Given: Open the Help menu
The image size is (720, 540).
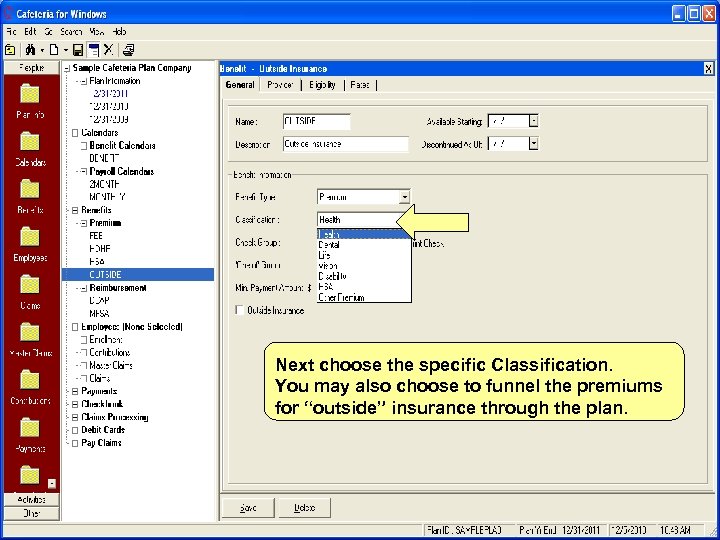Looking at the screenshot, I should click(119, 32).
